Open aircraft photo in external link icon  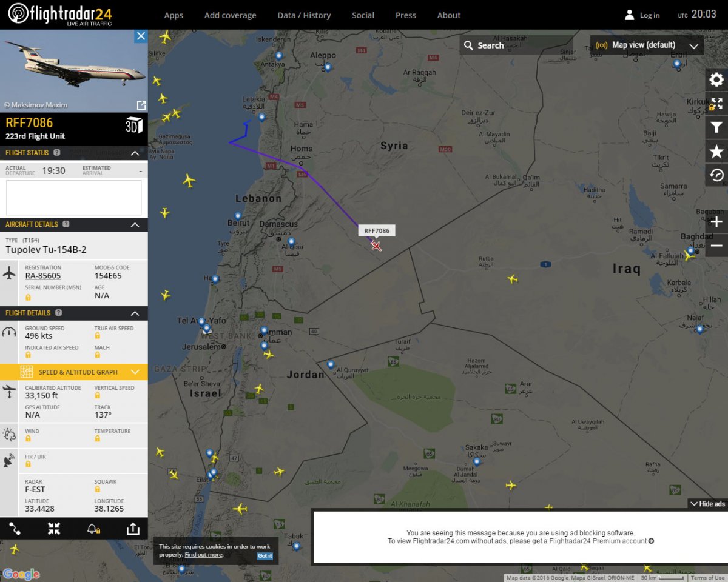(141, 105)
